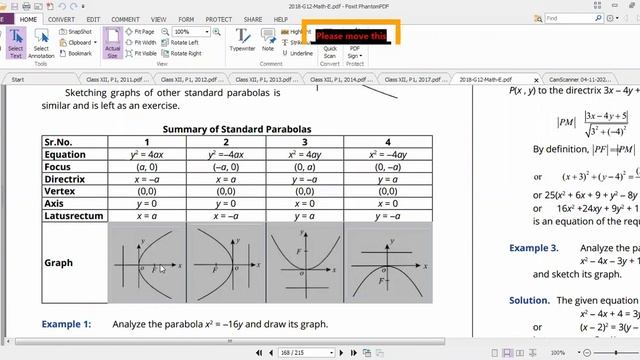This screenshot has height=360, width=640.
Task: Click the Save icon in quick access bar
Action: tap(14, 6)
